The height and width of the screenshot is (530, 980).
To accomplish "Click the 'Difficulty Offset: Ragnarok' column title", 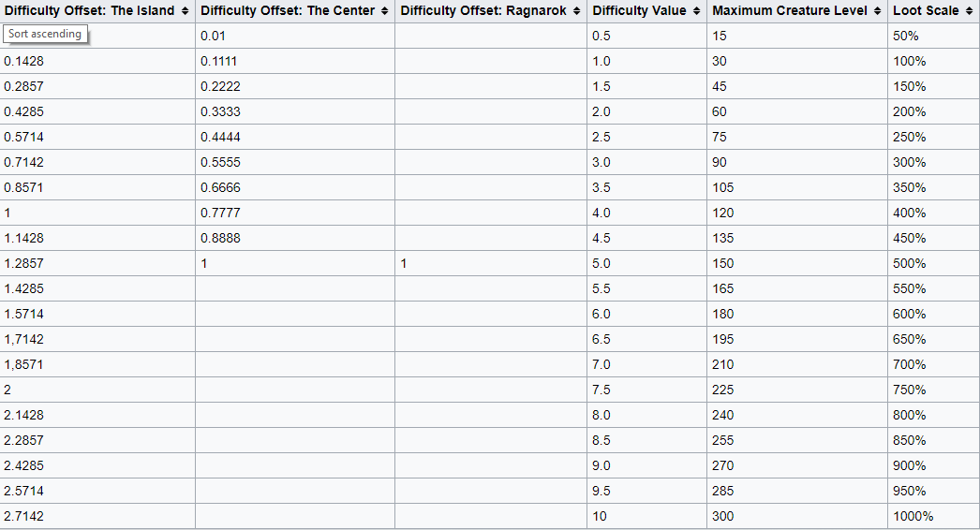I will point(483,11).
